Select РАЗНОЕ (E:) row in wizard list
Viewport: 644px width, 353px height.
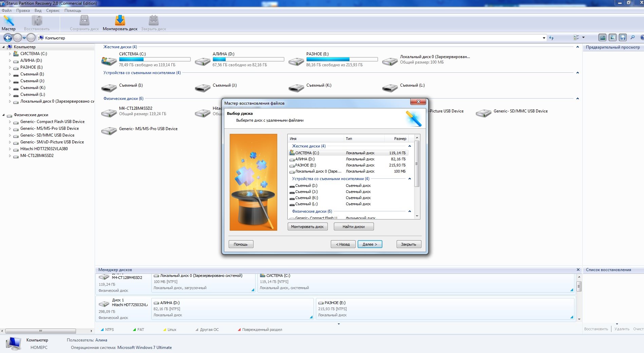[305, 165]
